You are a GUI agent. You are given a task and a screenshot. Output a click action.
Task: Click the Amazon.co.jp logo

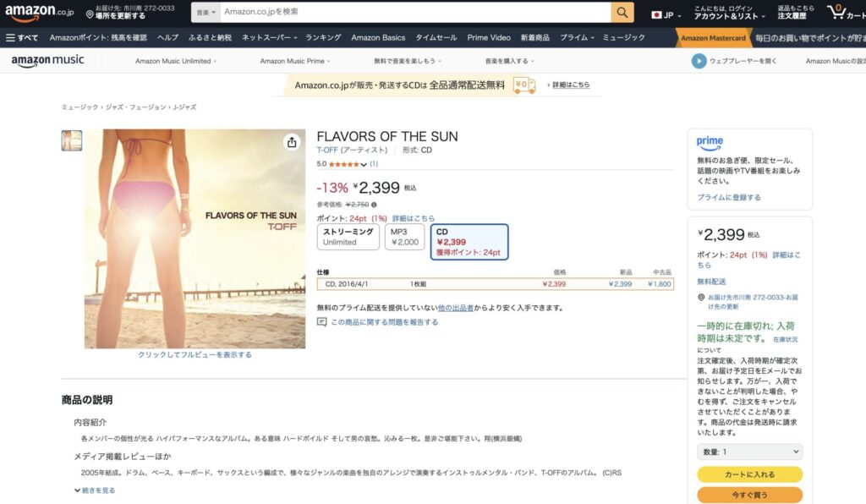[40, 13]
